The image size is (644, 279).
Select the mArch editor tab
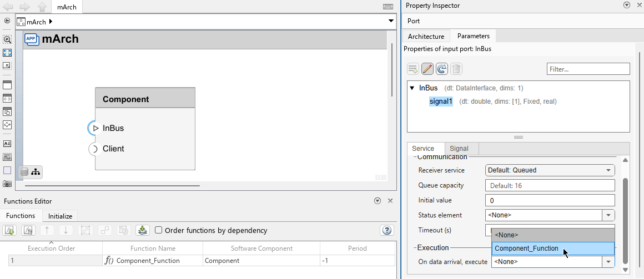[67, 7]
